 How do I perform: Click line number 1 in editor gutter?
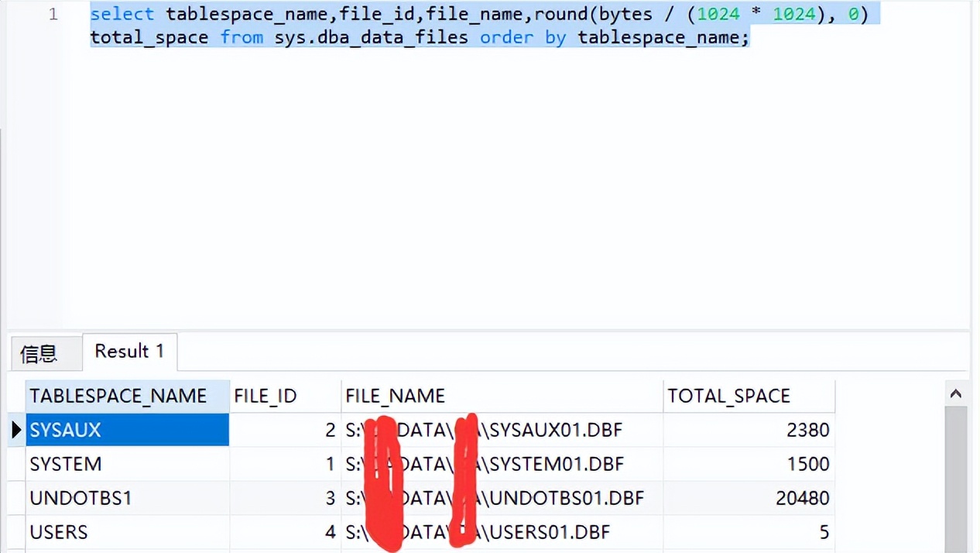point(53,15)
